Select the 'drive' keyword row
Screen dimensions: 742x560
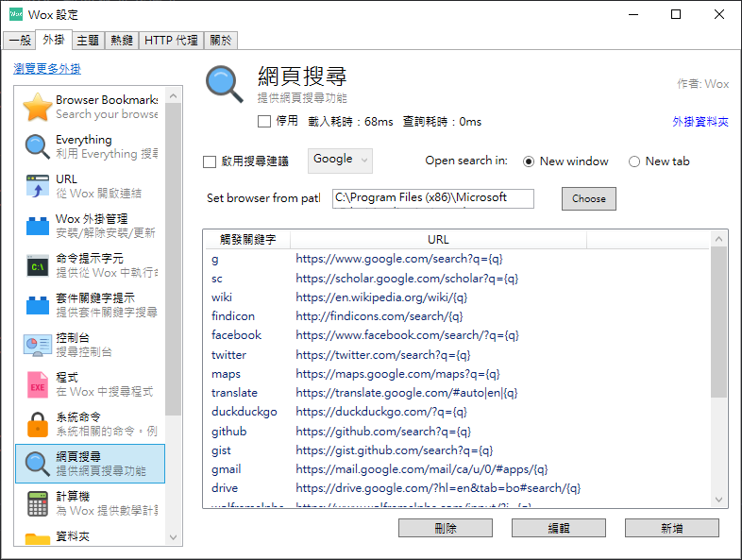pos(457,488)
